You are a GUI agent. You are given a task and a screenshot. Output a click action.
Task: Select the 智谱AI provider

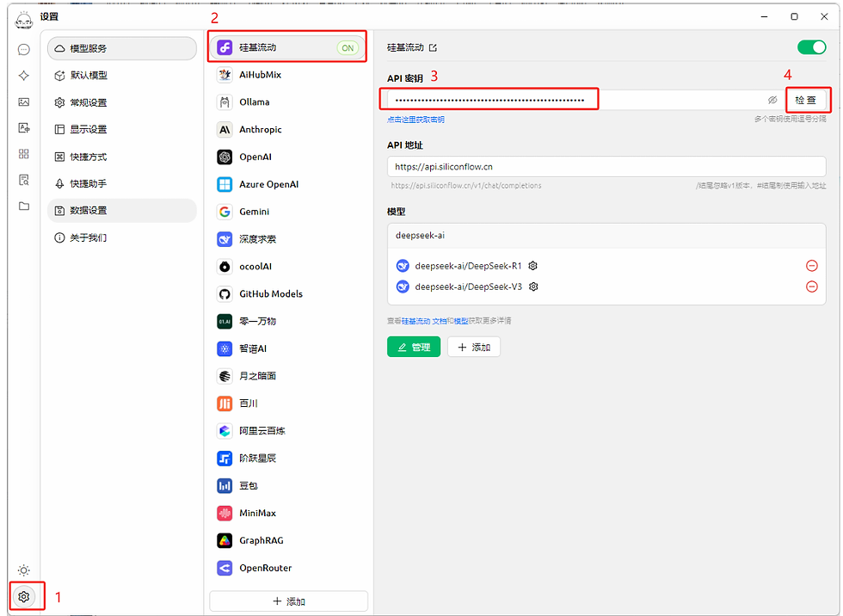(x=288, y=348)
